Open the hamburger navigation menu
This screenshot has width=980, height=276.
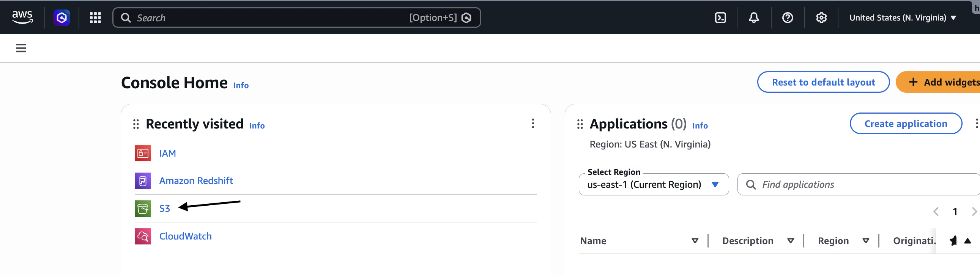21,48
